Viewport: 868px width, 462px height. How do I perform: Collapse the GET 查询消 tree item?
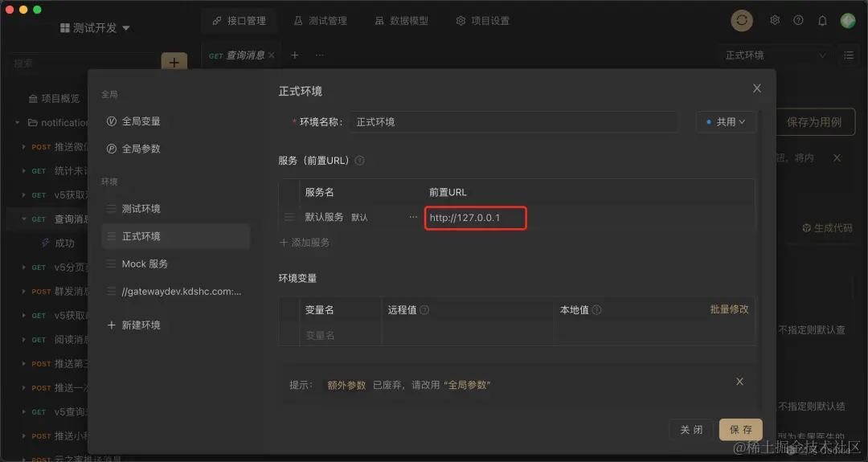(23, 219)
